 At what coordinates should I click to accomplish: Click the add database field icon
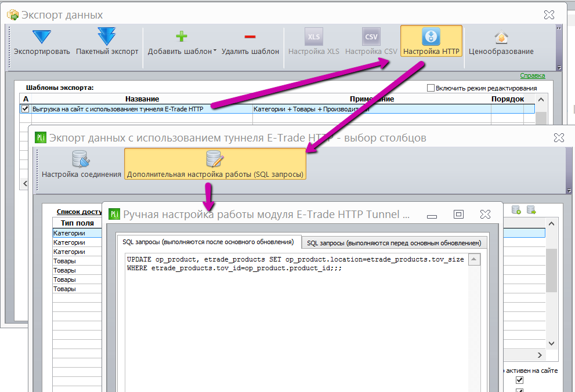click(x=516, y=209)
